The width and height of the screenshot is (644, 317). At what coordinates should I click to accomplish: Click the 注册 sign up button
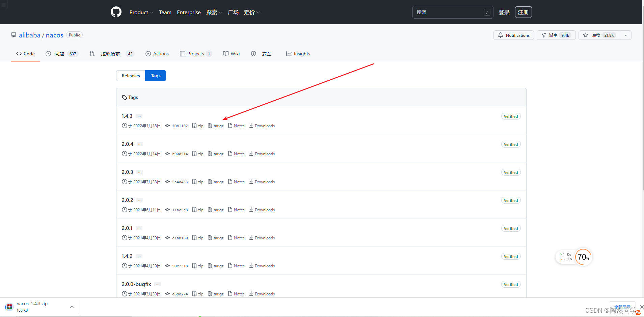(x=523, y=12)
